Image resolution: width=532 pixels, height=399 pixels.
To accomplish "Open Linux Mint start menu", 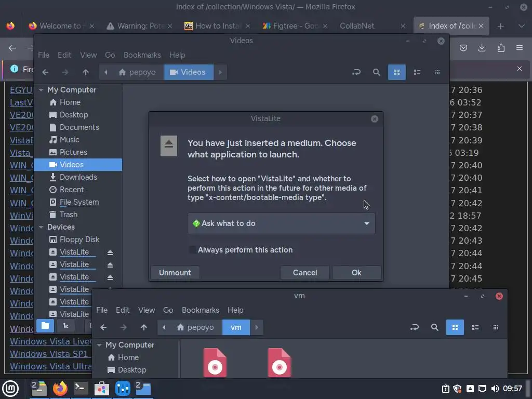I will [x=10, y=389].
